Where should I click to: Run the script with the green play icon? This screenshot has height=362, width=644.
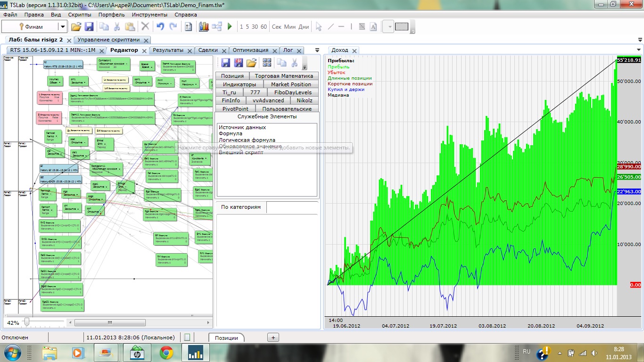[230, 27]
